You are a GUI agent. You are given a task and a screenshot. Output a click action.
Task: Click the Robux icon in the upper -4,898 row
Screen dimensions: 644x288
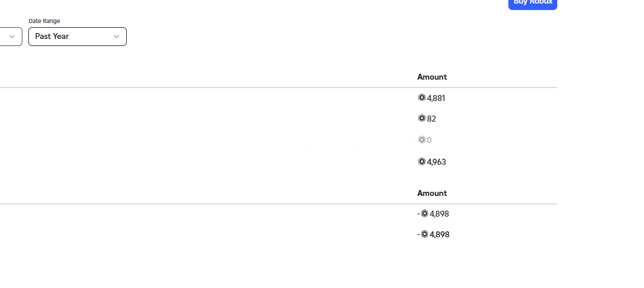pyautogui.click(x=424, y=214)
